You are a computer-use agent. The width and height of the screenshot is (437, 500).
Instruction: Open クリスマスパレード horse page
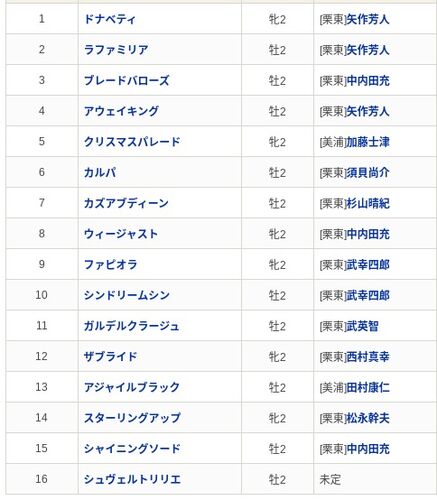coord(132,142)
